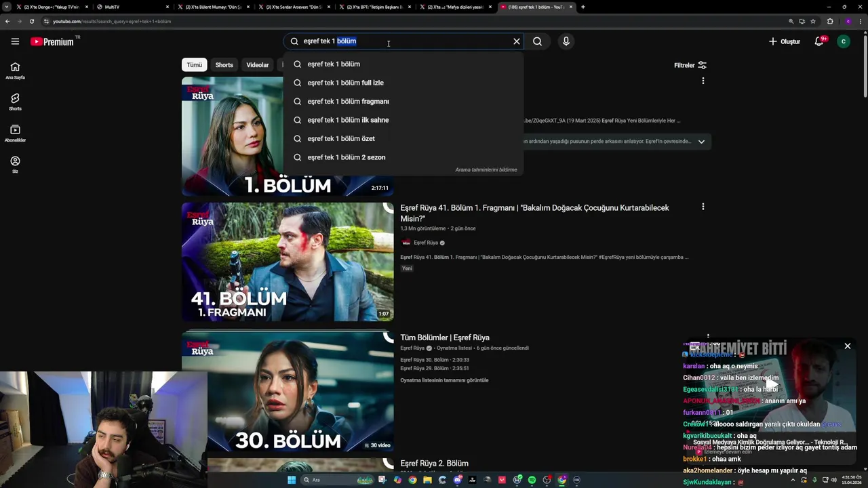
Task: Open the tab search dropdown arrow
Action: pyautogui.click(x=7, y=7)
